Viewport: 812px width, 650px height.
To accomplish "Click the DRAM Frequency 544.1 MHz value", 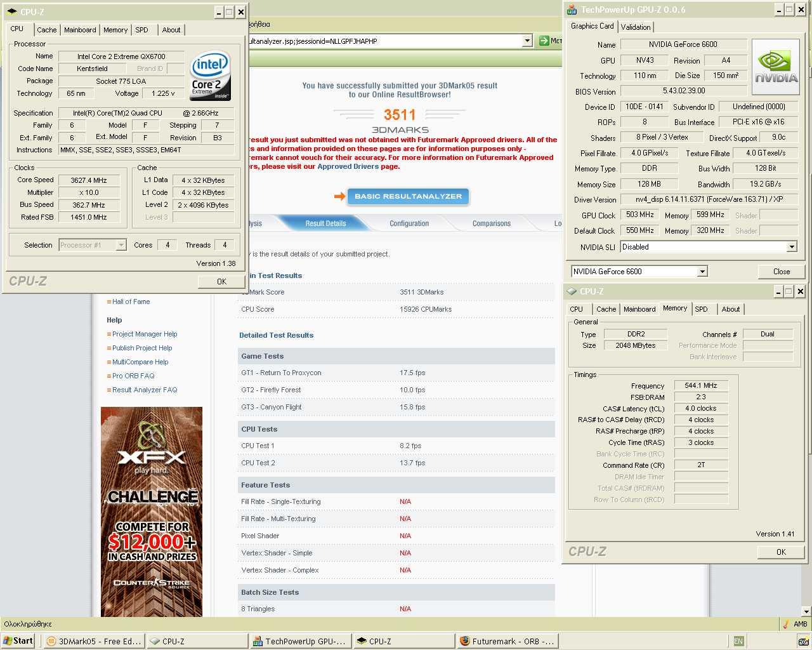I will pyautogui.click(x=700, y=385).
